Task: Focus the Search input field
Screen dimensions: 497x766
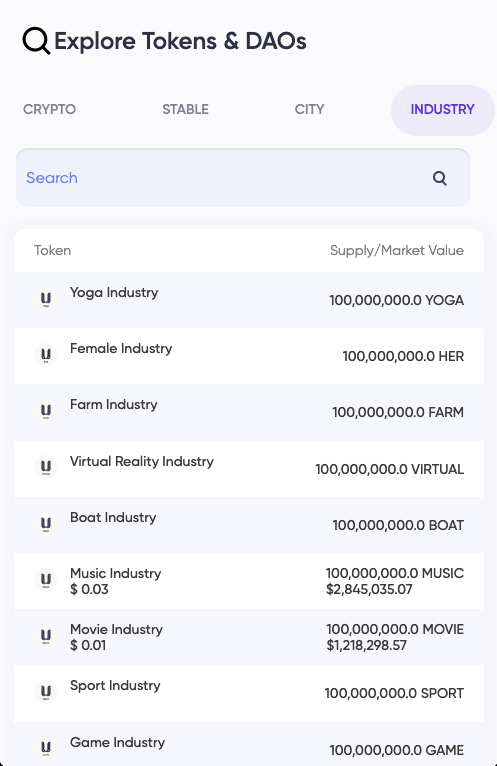Action: point(243,178)
